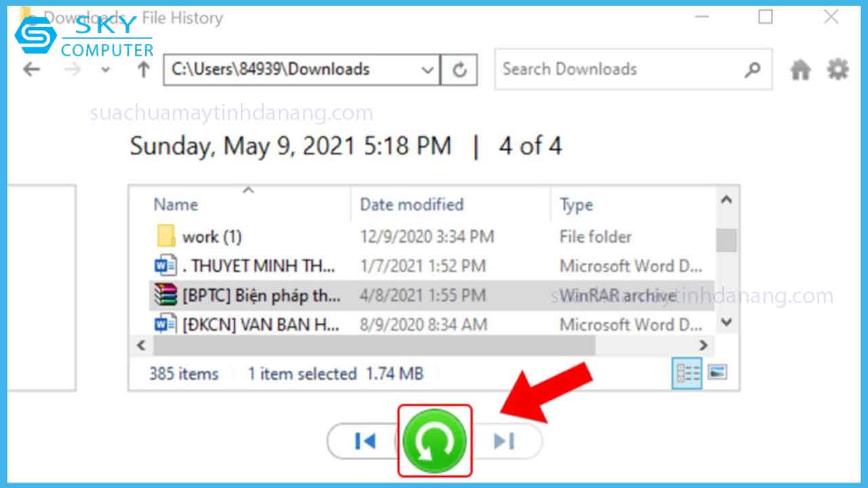This screenshot has height=488, width=868.
Task: Select the work (1) folder
Action: (212, 237)
